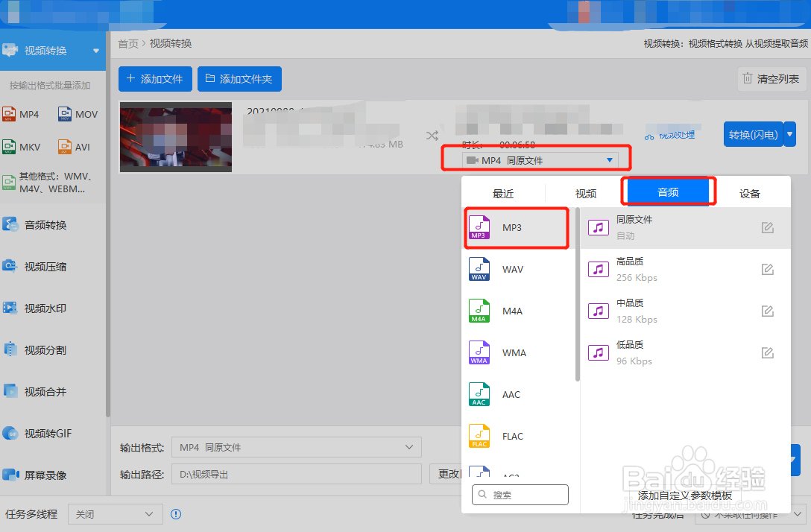The image size is (811, 532).
Task: Switch to the 设备 device tab
Action: pyautogui.click(x=749, y=194)
